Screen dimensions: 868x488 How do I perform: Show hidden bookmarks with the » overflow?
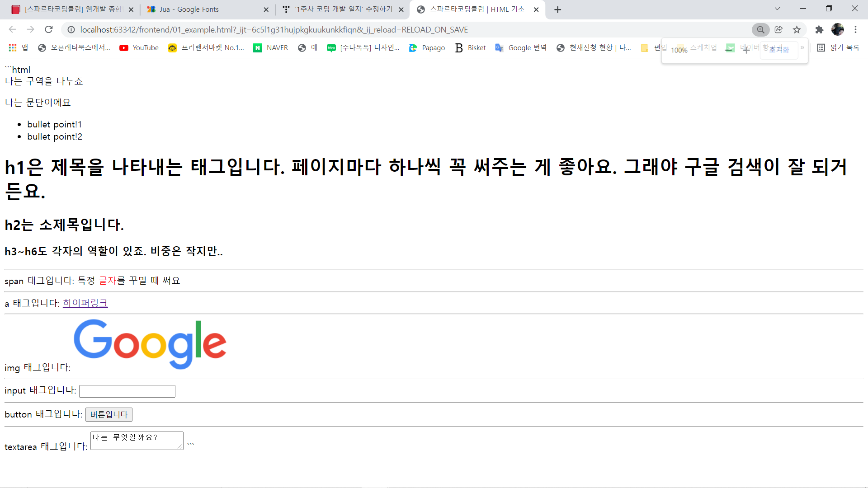pyautogui.click(x=802, y=47)
